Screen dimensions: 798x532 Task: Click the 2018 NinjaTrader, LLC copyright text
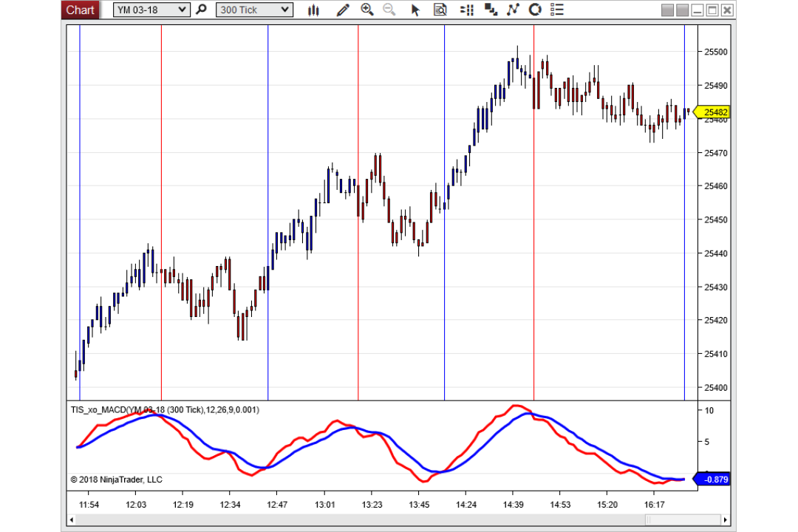point(117,480)
